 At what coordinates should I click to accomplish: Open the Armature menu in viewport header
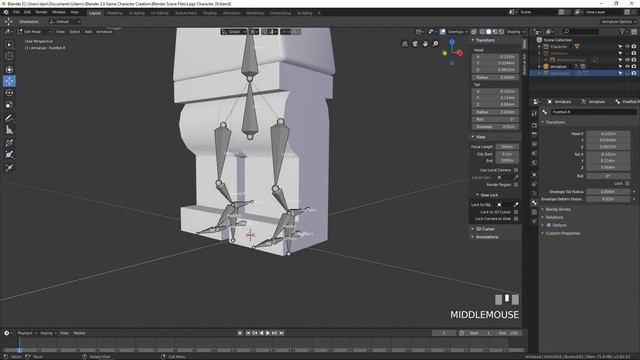(104, 31)
